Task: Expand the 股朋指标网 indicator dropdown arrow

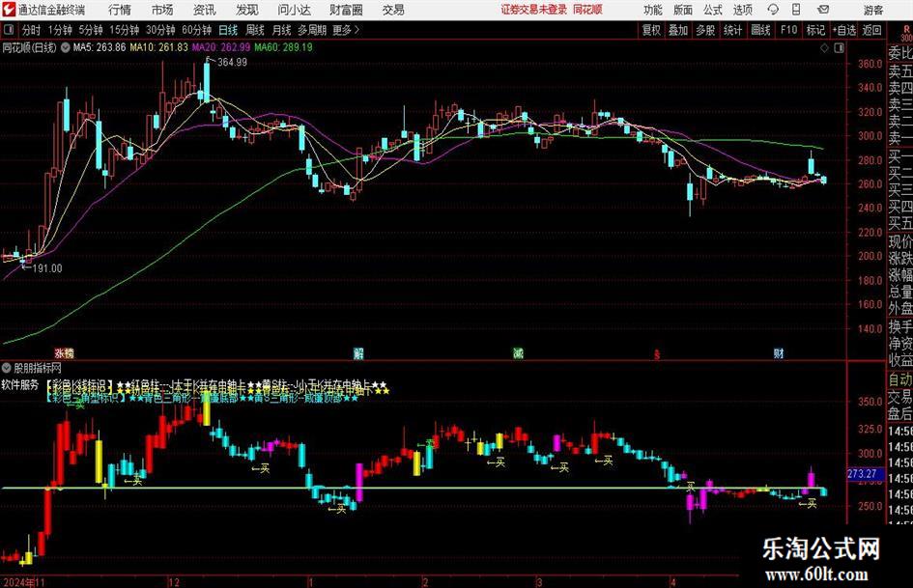Action: (x=7, y=368)
